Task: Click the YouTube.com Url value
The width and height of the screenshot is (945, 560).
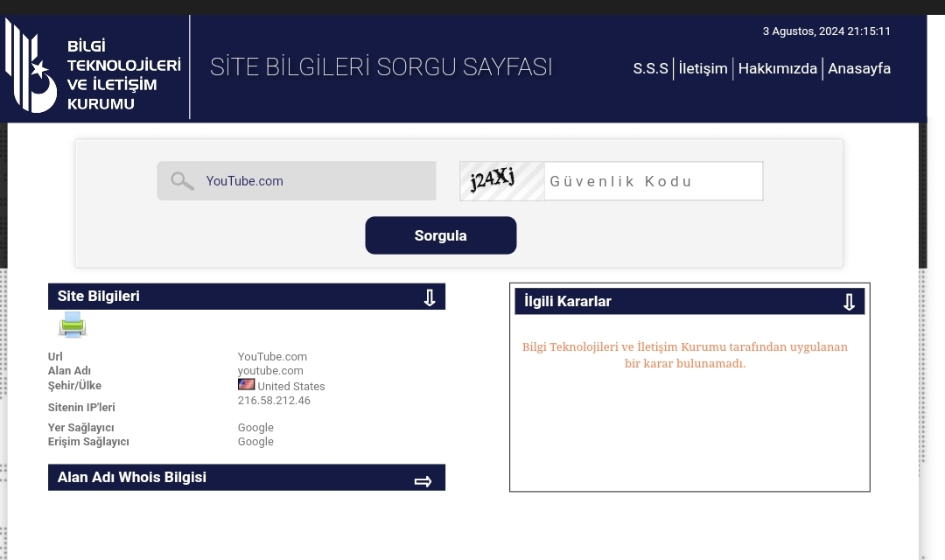Action: pos(272,357)
